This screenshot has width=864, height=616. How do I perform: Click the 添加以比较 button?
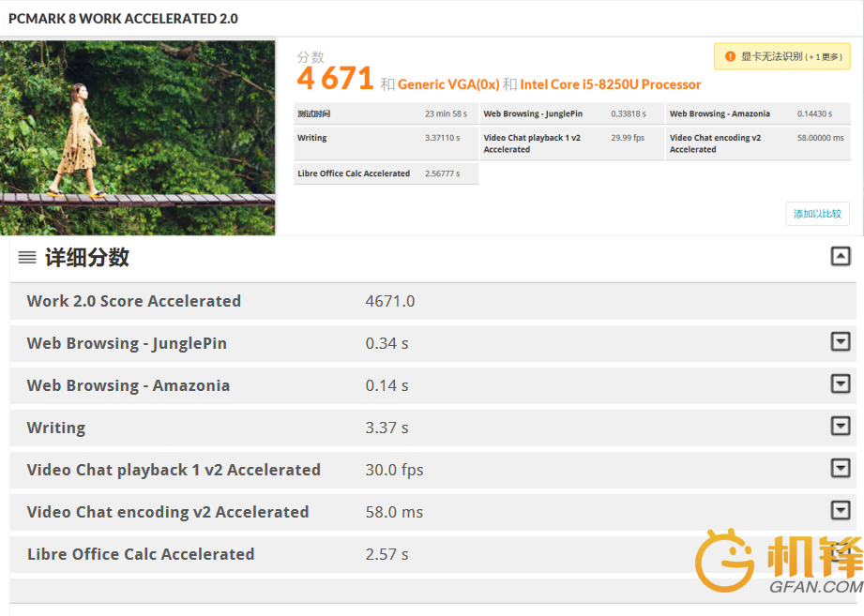817,214
